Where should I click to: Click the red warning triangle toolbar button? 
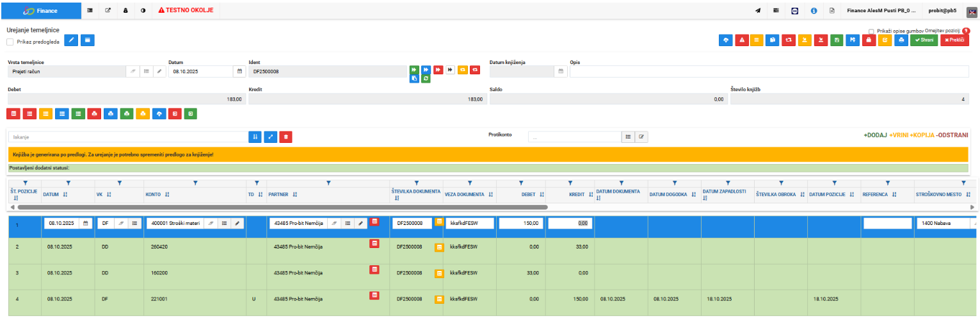point(742,40)
